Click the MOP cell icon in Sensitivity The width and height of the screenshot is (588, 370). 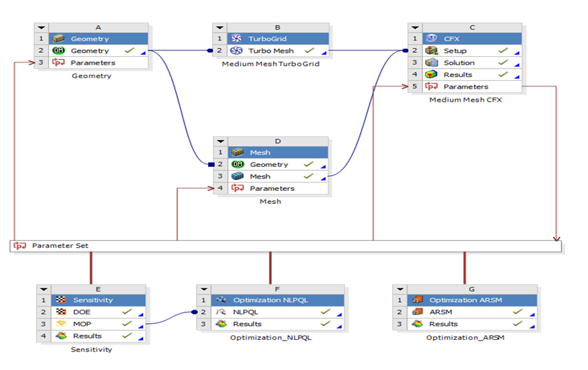click(x=60, y=323)
